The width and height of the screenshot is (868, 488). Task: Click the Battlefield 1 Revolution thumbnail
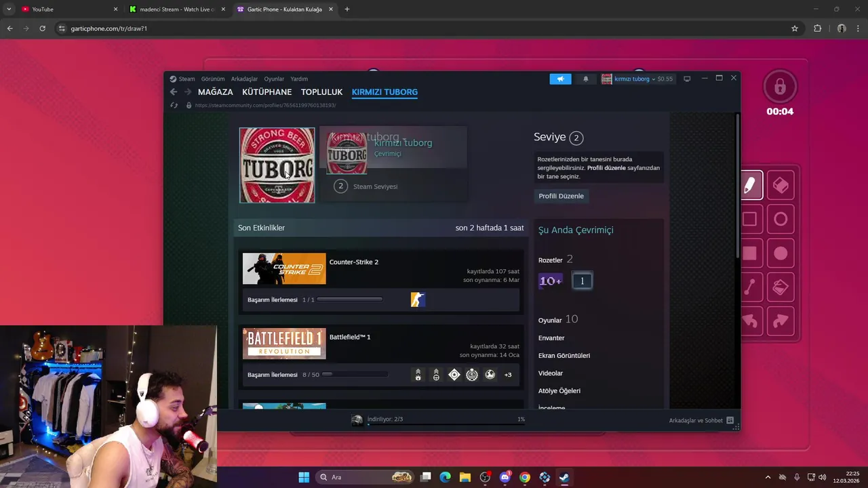[284, 344]
